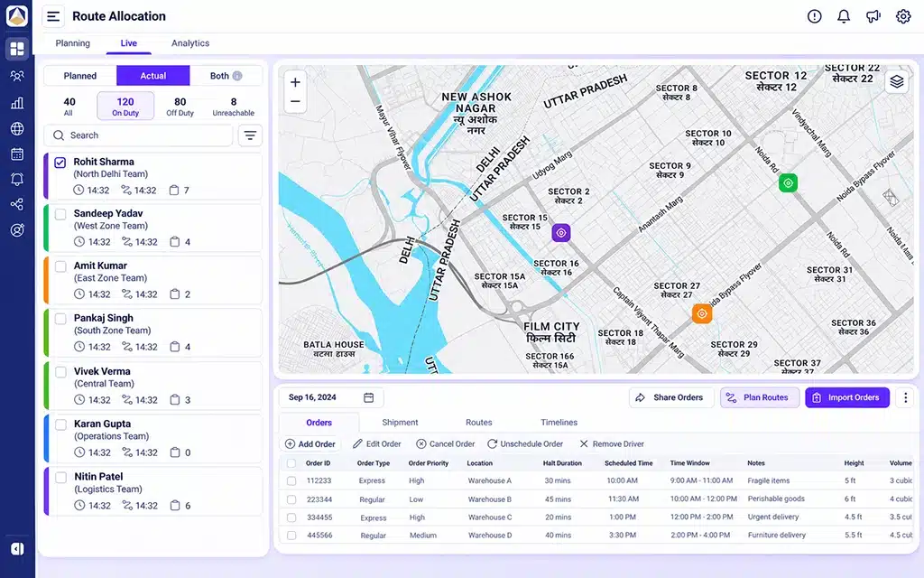The image size is (924, 578).
Task: Click the announcements megaphone icon
Action: (873, 16)
